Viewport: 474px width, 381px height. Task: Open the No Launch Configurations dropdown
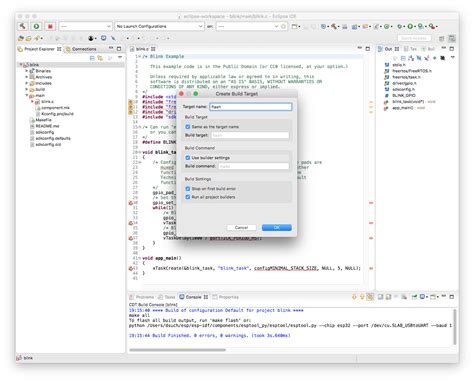point(159,26)
